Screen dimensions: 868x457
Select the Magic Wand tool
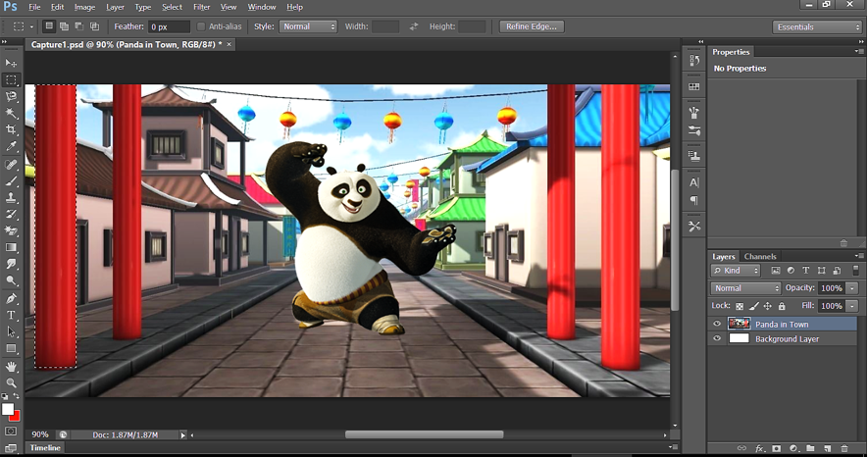pos(11,114)
